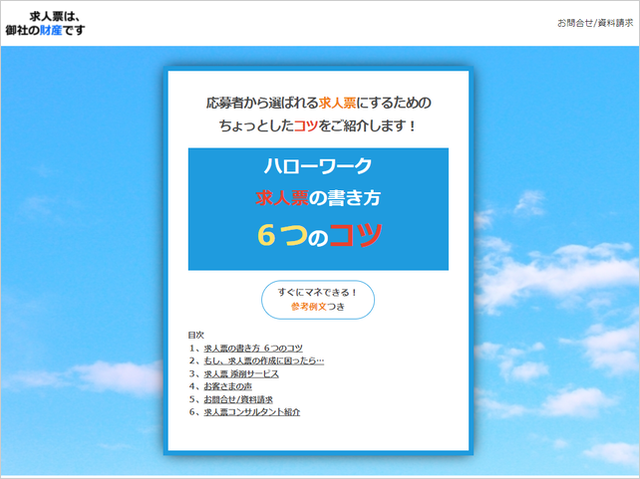640x479 pixels.
Task: Open 求人票の書き方 6つのコツ contents link
Action: (253, 348)
